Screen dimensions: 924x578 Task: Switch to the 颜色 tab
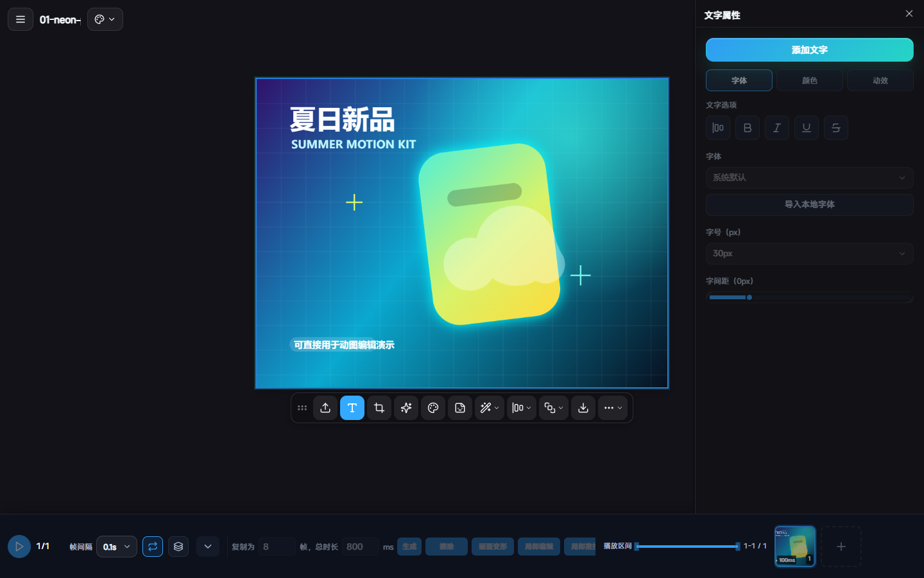(x=810, y=80)
